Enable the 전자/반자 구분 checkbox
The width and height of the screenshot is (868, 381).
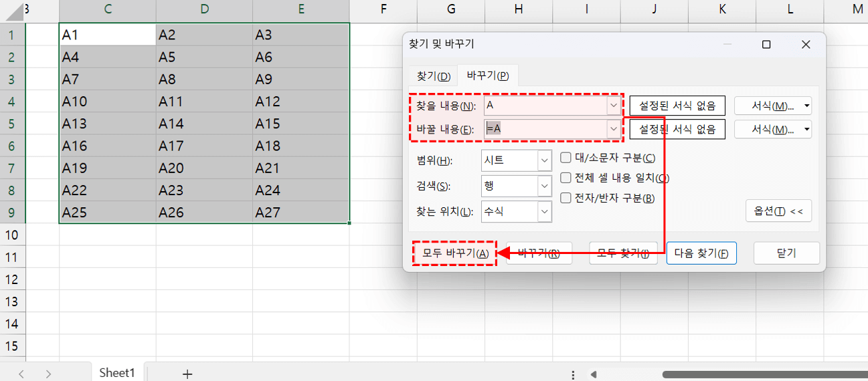566,198
